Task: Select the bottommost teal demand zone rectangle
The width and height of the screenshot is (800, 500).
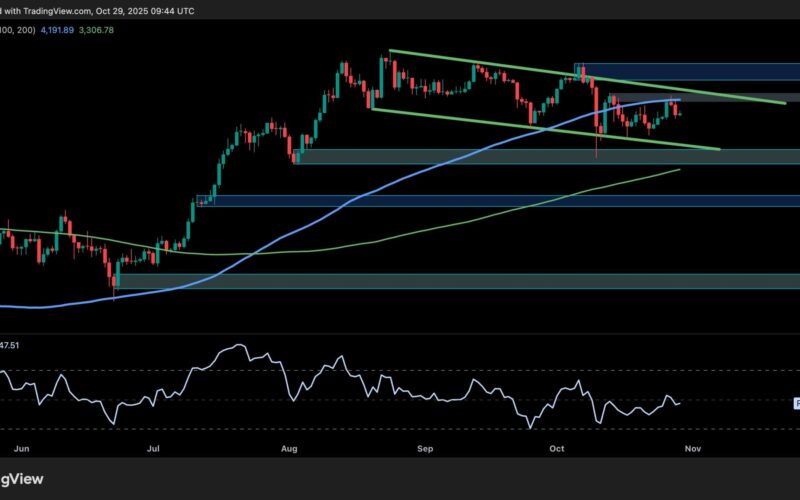Action: point(450,281)
